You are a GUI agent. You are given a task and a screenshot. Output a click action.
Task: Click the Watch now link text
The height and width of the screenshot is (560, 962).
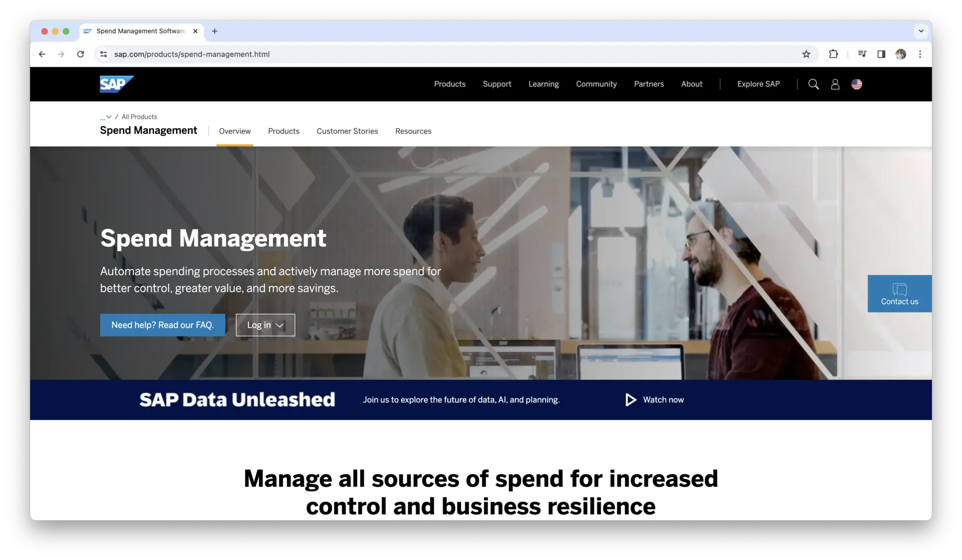pyautogui.click(x=663, y=400)
